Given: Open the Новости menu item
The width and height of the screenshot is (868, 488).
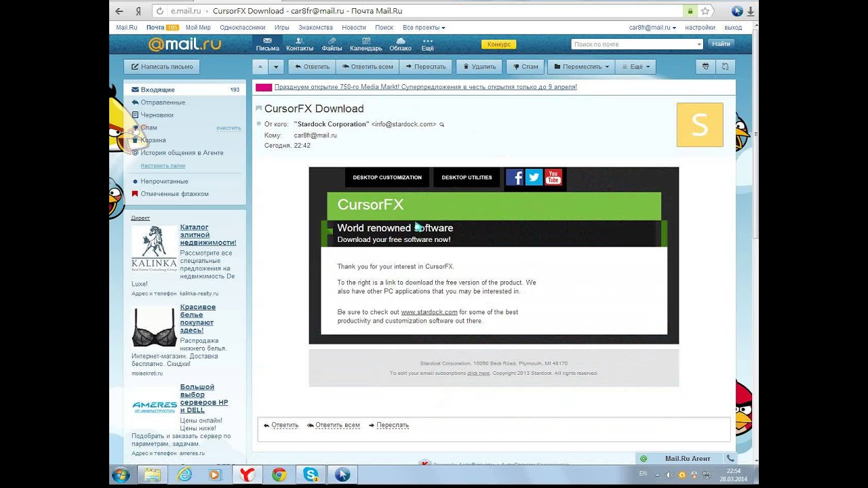Looking at the screenshot, I should coord(354,28).
